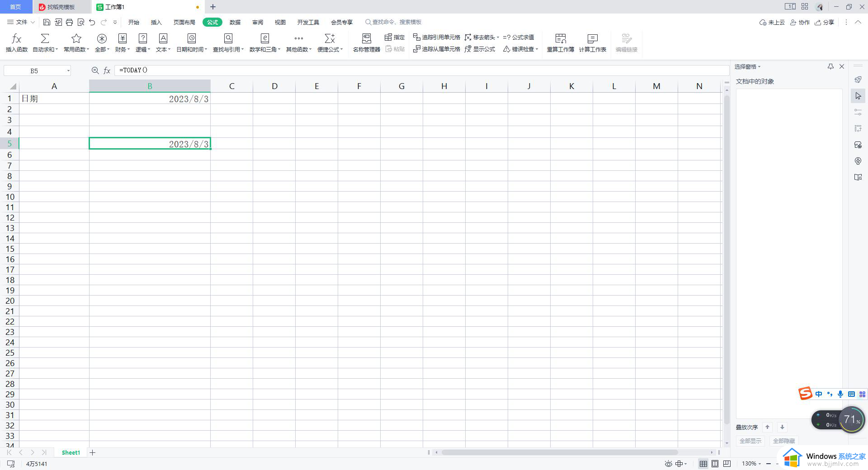Click the 分享 share button
The height and width of the screenshot is (470, 868).
[x=824, y=22]
